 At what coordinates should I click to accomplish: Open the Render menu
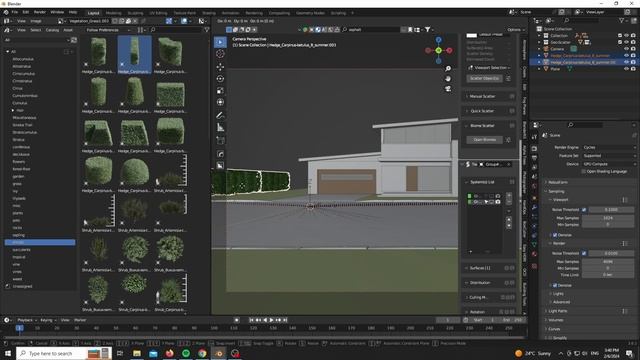(40, 12)
